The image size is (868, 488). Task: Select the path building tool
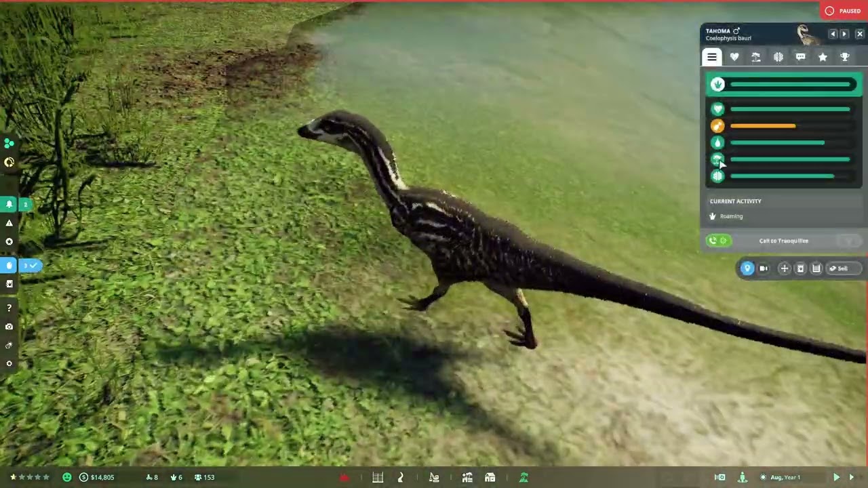400,478
